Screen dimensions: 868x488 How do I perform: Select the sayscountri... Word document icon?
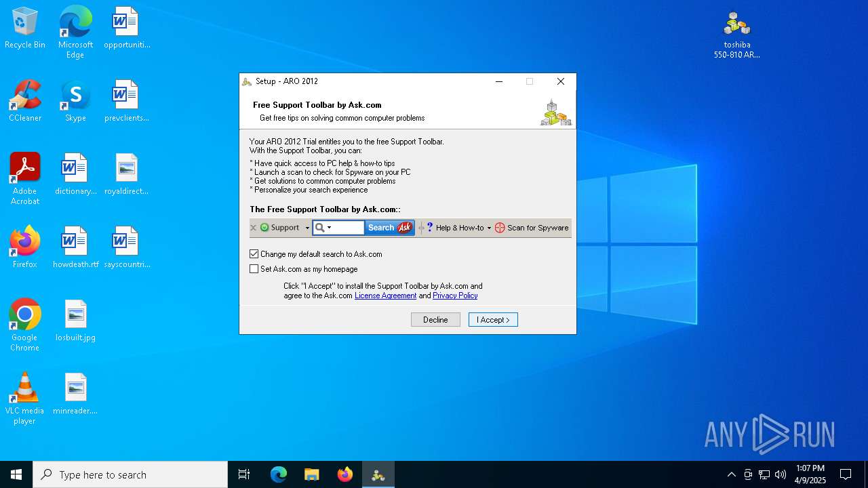(x=126, y=248)
